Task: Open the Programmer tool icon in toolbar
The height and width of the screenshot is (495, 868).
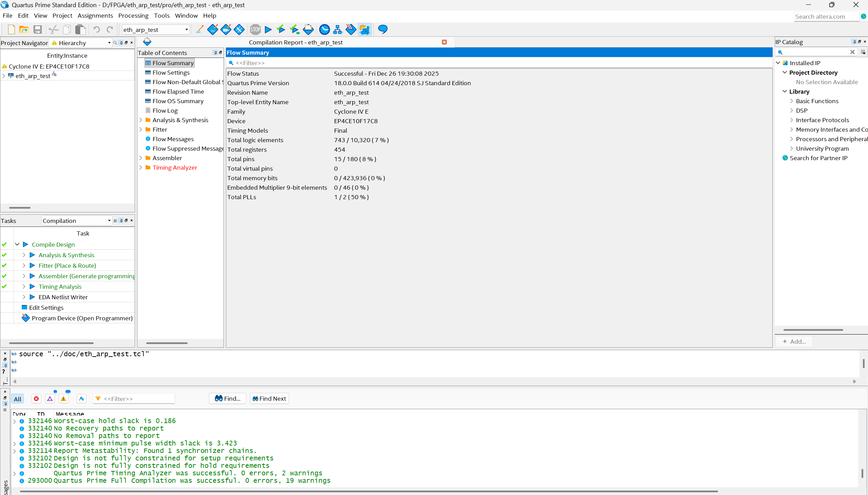Action: click(x=351, y=30)
